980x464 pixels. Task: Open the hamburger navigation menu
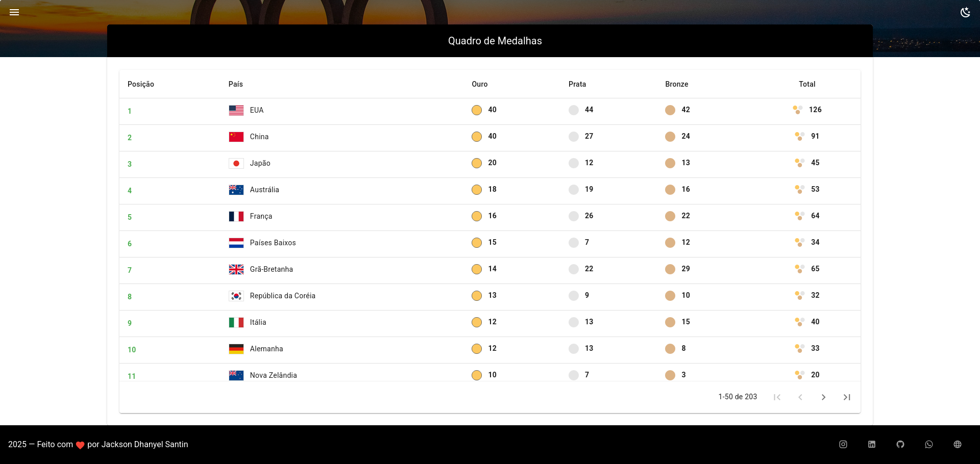(14, 12)
